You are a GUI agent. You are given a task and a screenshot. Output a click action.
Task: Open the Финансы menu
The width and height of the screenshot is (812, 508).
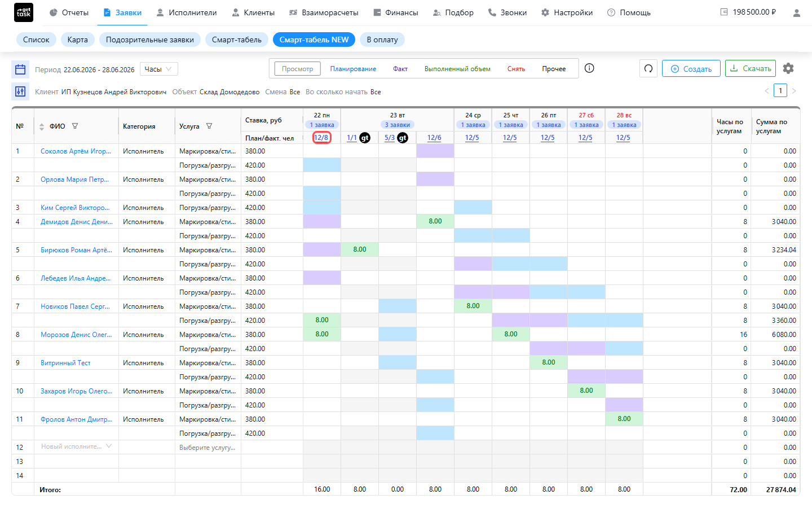pos(396,12)
